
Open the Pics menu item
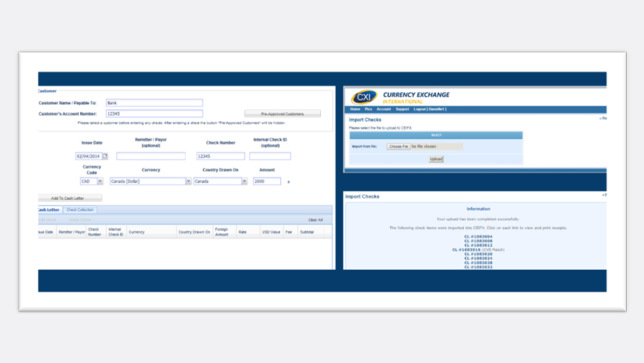point(368,109)
